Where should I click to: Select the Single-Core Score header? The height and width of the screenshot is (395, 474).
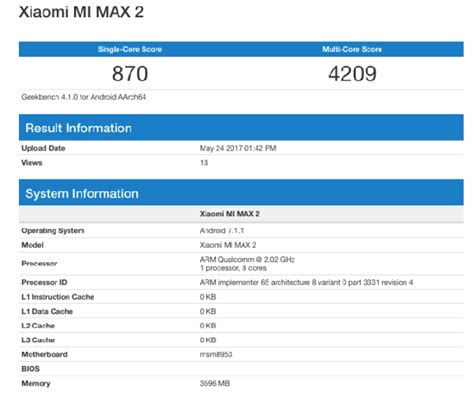point(130,49)
